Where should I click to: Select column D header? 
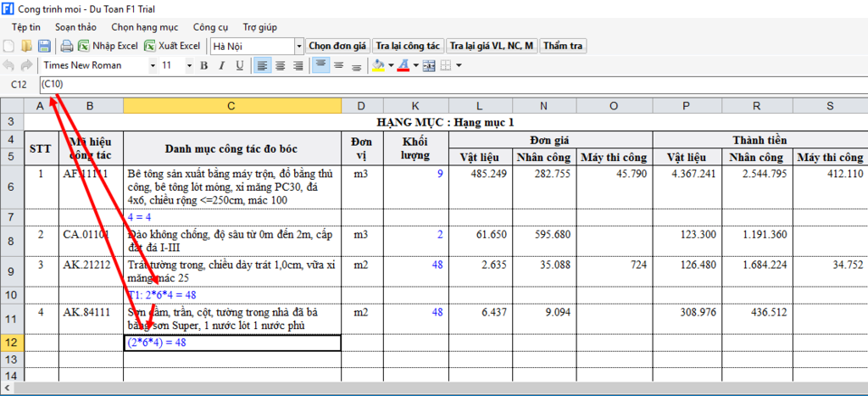361,106
